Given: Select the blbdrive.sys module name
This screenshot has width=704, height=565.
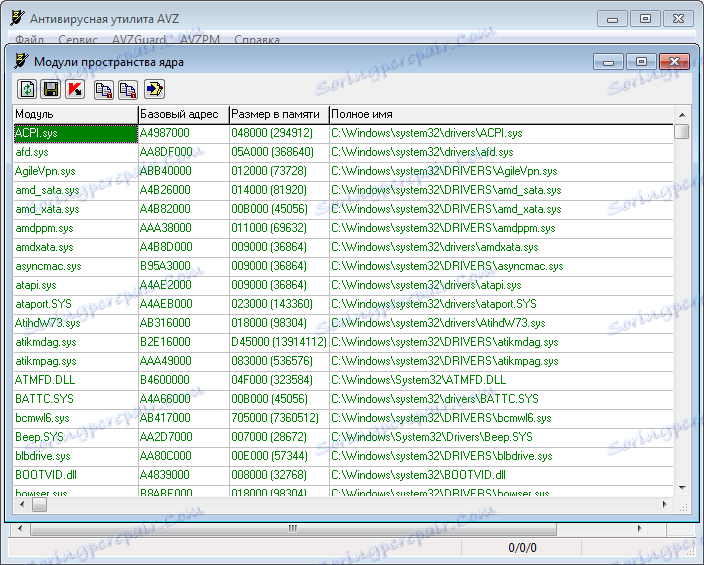Looking at the screenshot, I should 43,456.
